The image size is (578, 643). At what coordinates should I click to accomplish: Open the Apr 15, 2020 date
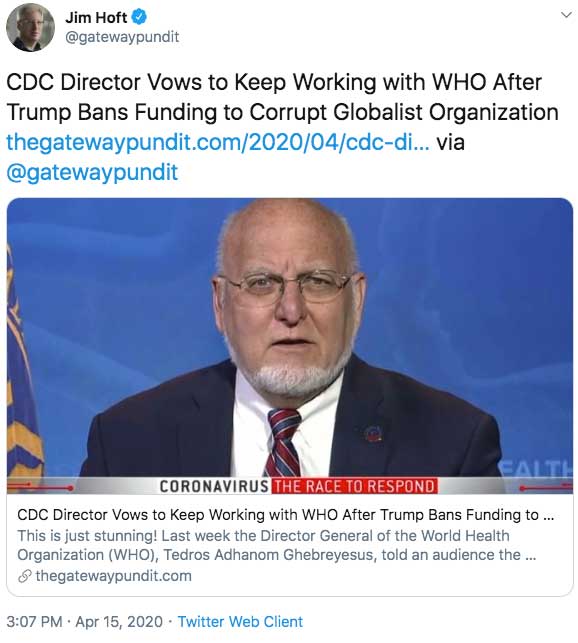click(119, 622)
